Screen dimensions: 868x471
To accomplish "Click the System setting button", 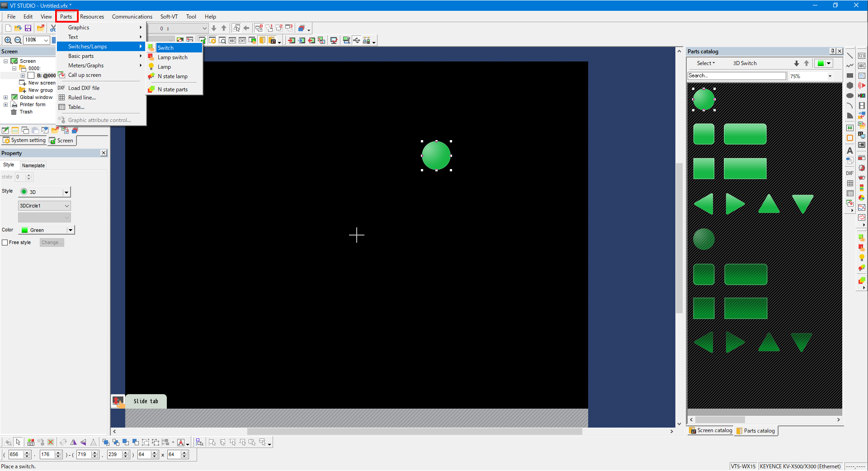I will [x=24, y=141].
